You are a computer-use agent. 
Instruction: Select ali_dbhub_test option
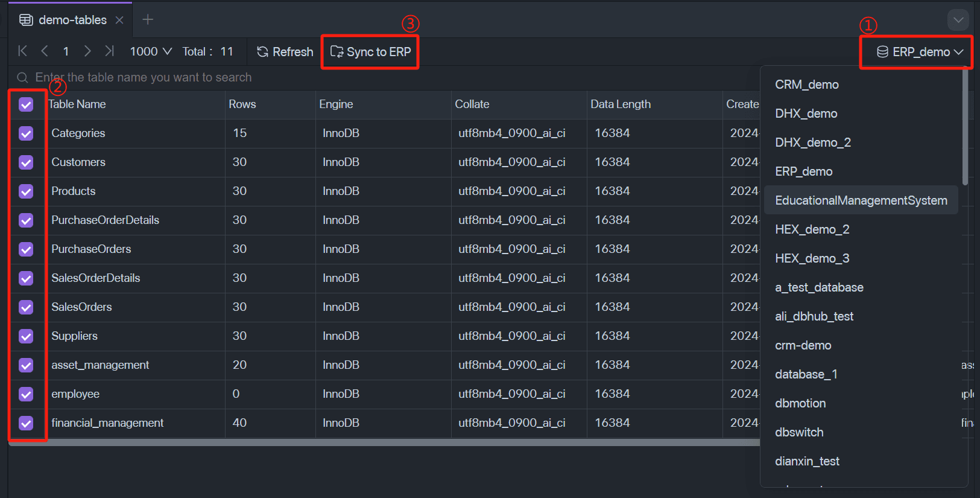(x=861, y=316)
